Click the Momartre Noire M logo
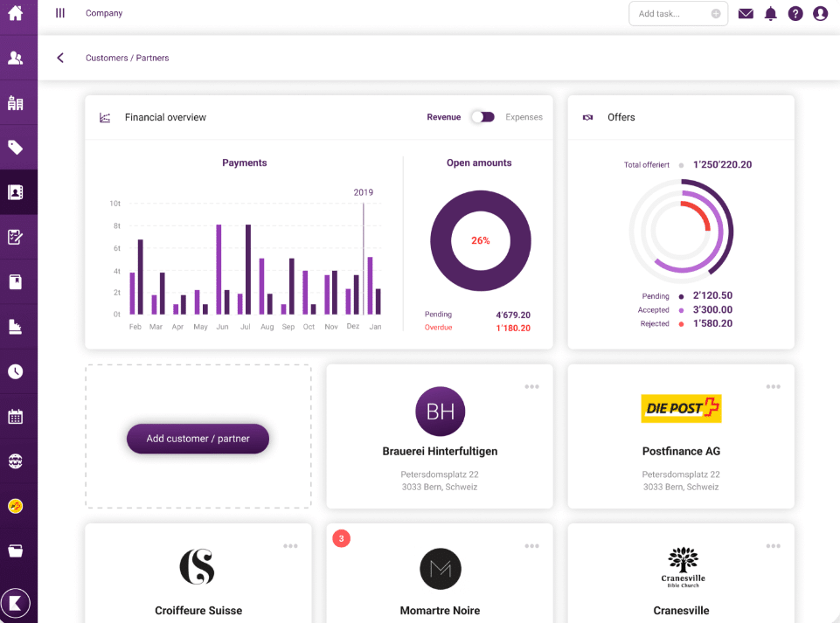The height and width of the screenshot is (623, 840). (441, 569)
